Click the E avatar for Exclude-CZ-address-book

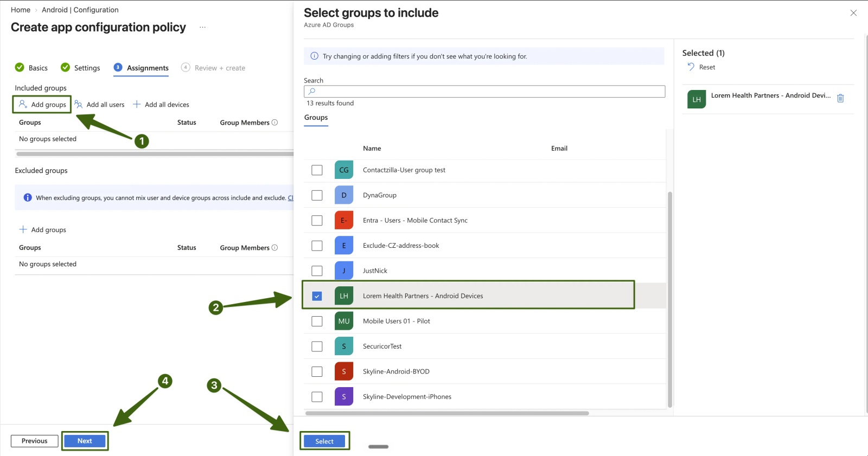[x=344, y=246]
